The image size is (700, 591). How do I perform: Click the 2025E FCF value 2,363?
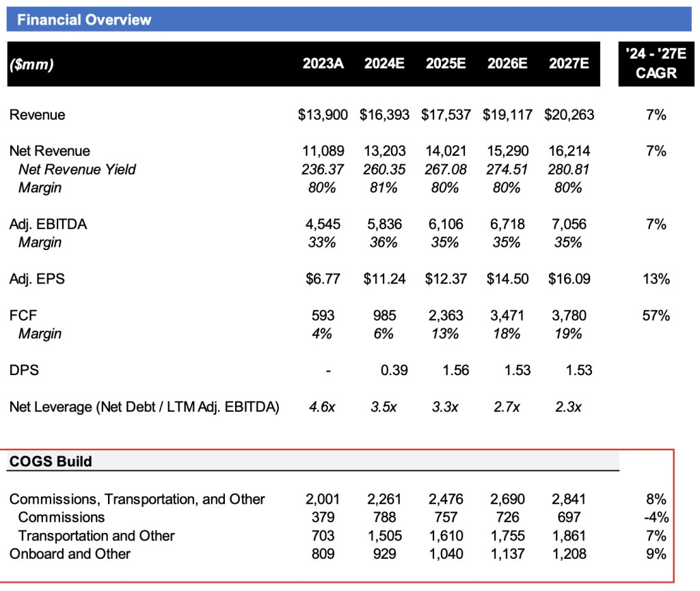point(446,316)
